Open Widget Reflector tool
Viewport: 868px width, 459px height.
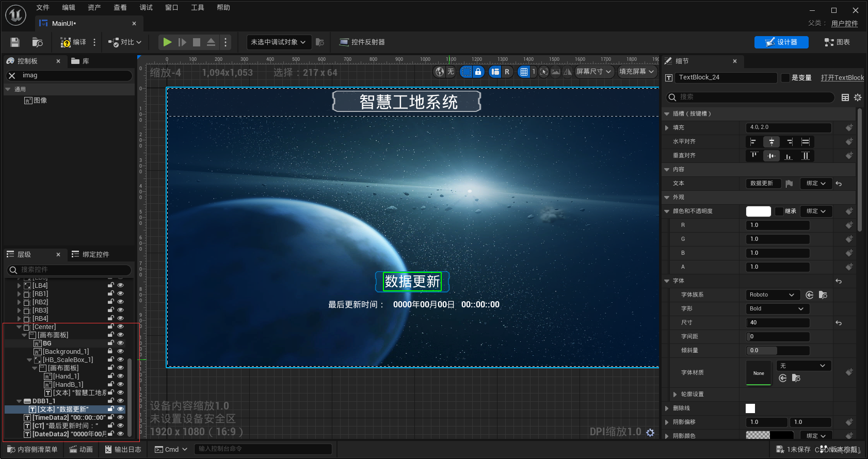[x=362, y=42]
